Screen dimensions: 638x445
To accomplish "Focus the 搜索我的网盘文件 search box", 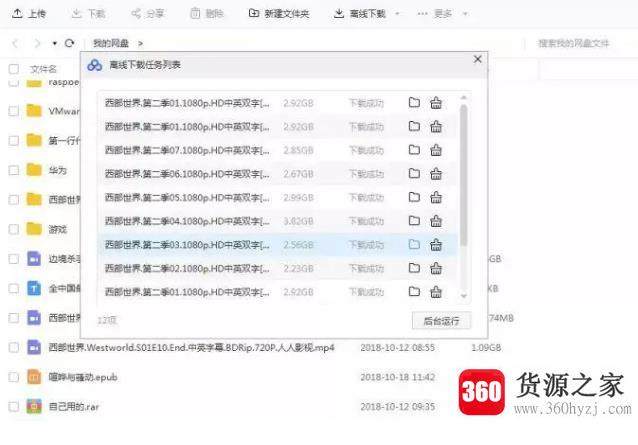I will (574, 43).
